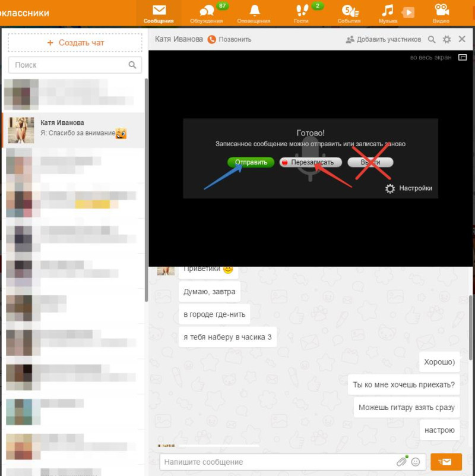Viewport: 475px width, 476px height.
Task: Open the Оповещения notifications bell
Action: (254, 13)
